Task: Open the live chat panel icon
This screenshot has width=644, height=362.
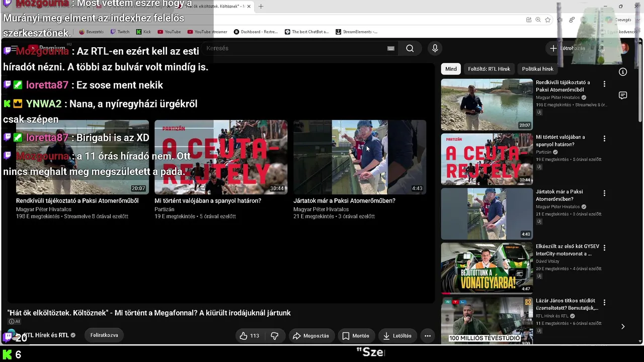Action: pyautogui.click(x=623, y=96)
